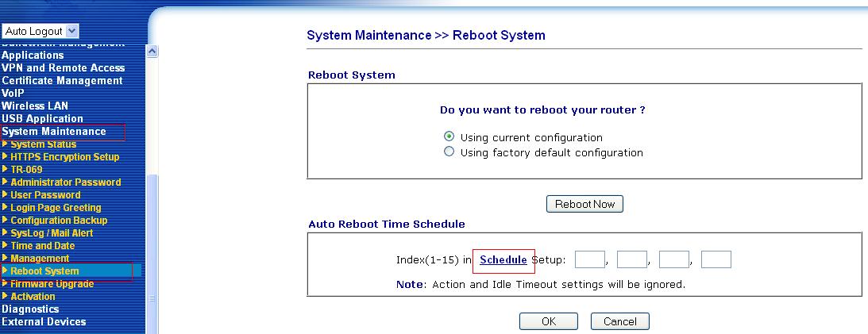The width and height of the screenshot is (868, 334).
Task: Open the Wireless LAN section
Action: 35,106
